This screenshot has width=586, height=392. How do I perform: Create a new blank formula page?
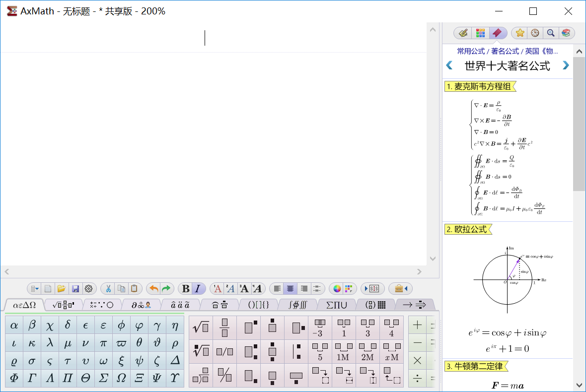coord(48,289)
